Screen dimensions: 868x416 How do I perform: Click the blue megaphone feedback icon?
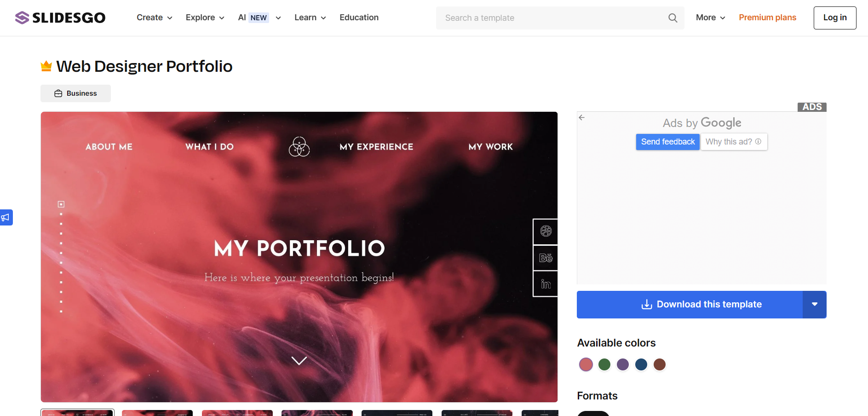coord(6,217)
